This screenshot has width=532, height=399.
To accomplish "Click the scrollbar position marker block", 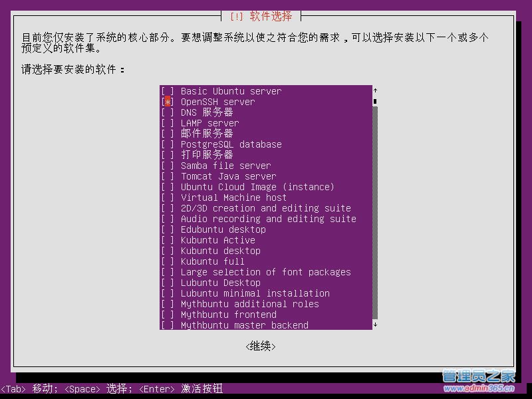I will click(375, 101).
